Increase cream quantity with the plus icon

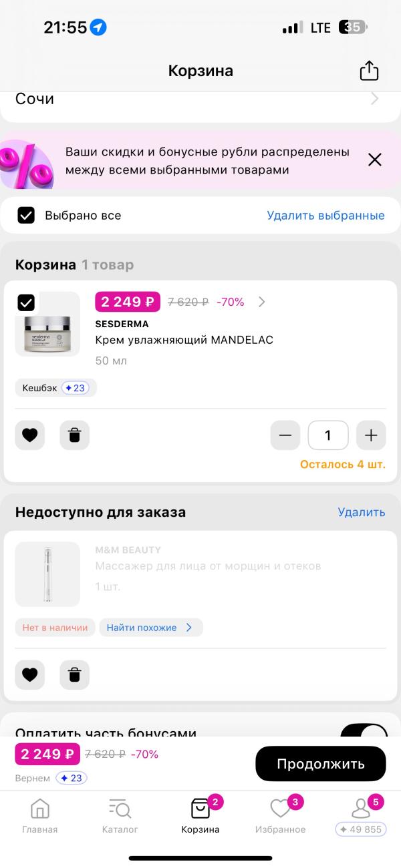(x=371, y=435)
